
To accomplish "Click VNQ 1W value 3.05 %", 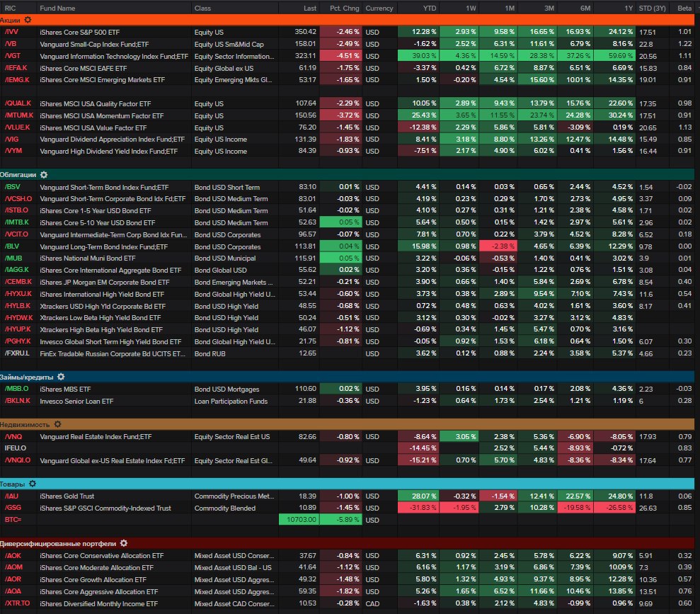I will point(459,436).
